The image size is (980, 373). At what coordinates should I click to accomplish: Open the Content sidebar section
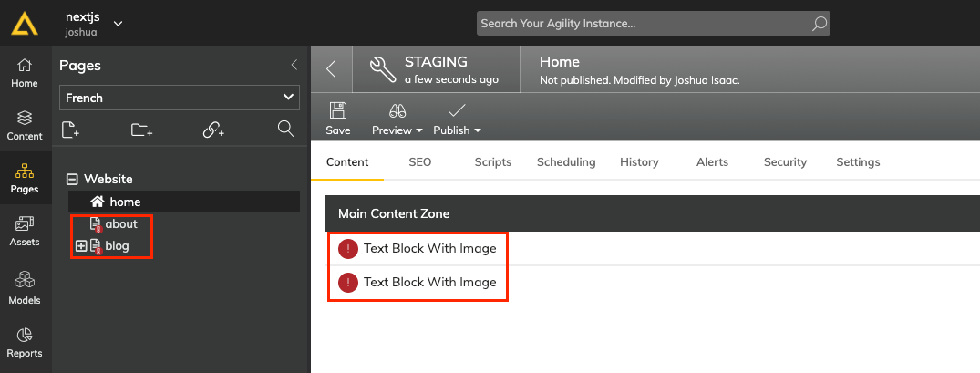[x=25, y=126]
